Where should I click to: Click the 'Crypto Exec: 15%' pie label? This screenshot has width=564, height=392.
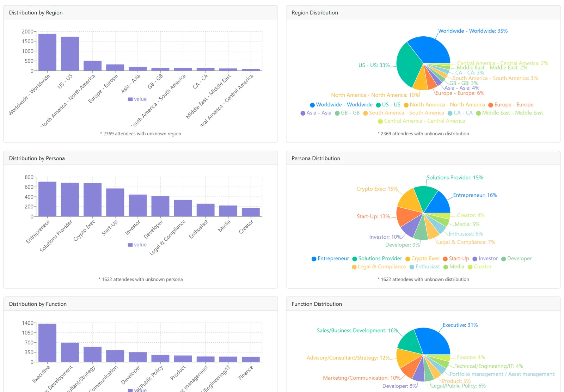tap(377, 189)
